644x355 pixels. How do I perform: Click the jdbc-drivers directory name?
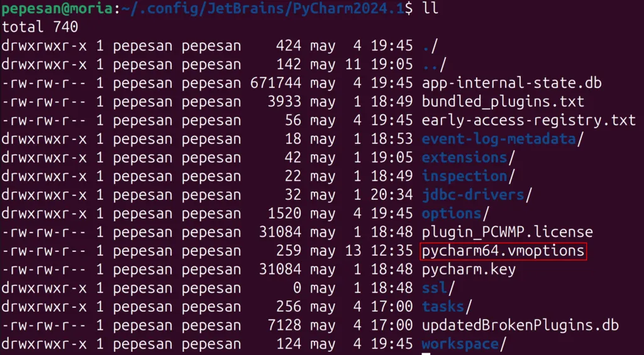tap(472, 195)
